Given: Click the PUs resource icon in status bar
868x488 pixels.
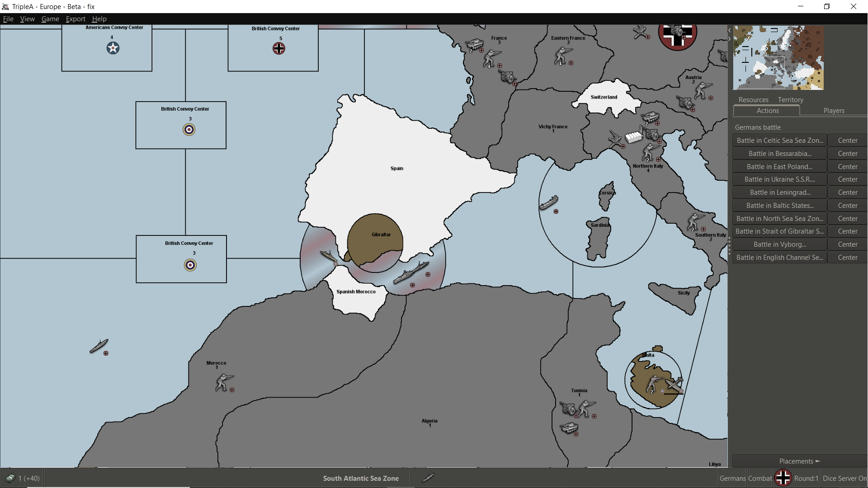Looking at the screenshot, I should click(x=9, y=478).
